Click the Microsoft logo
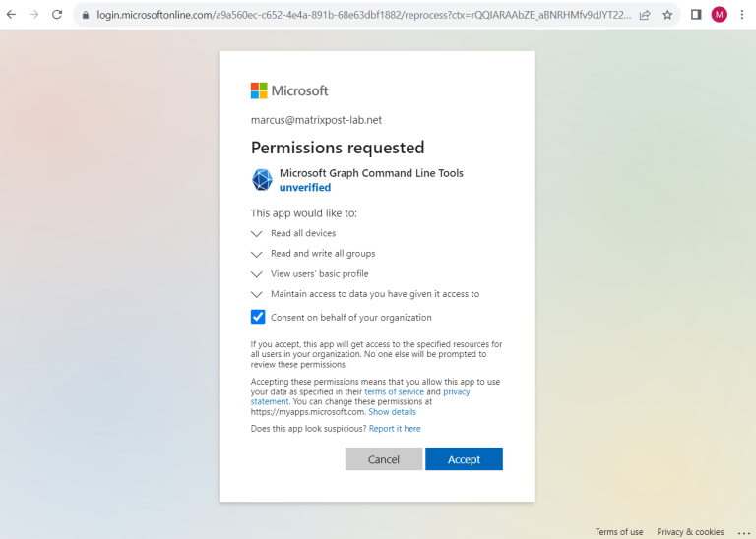This screenshot has width=756, height=539. tap(289, 90)
